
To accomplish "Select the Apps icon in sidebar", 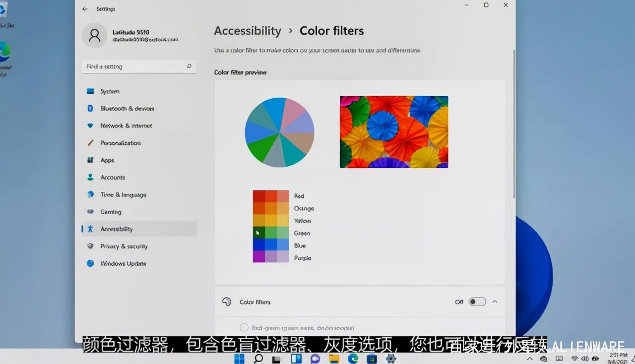I will point(90,160).
